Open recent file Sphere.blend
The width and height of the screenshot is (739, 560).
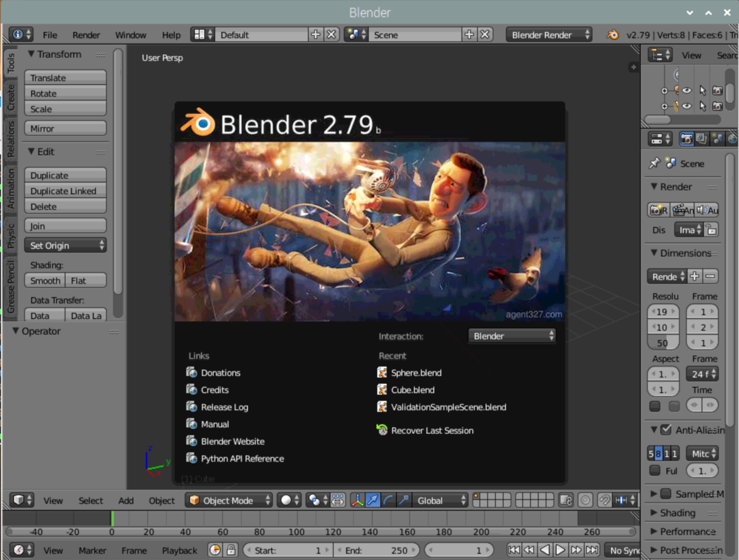click(x=416, y=373)
